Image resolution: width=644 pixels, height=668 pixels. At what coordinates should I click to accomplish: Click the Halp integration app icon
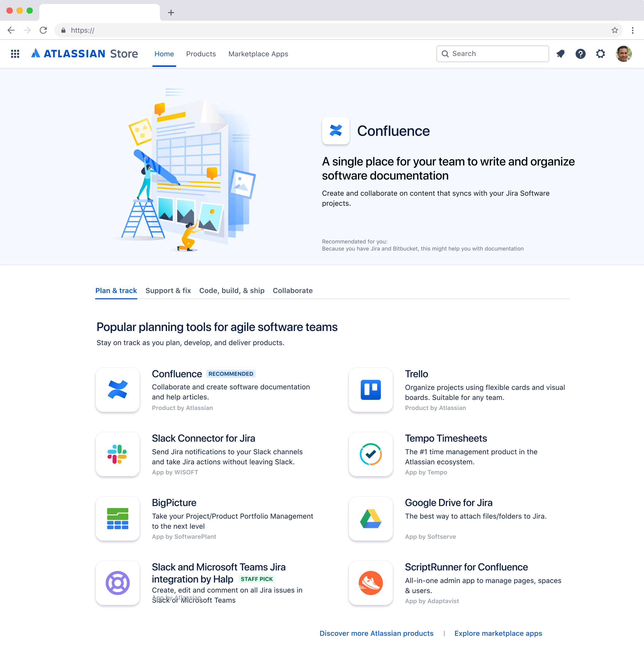point(118,583)
